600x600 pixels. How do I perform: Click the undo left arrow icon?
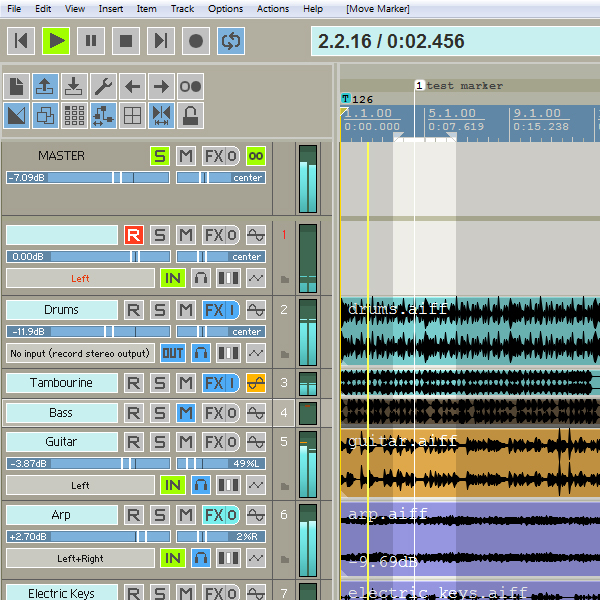coord(132,86)
